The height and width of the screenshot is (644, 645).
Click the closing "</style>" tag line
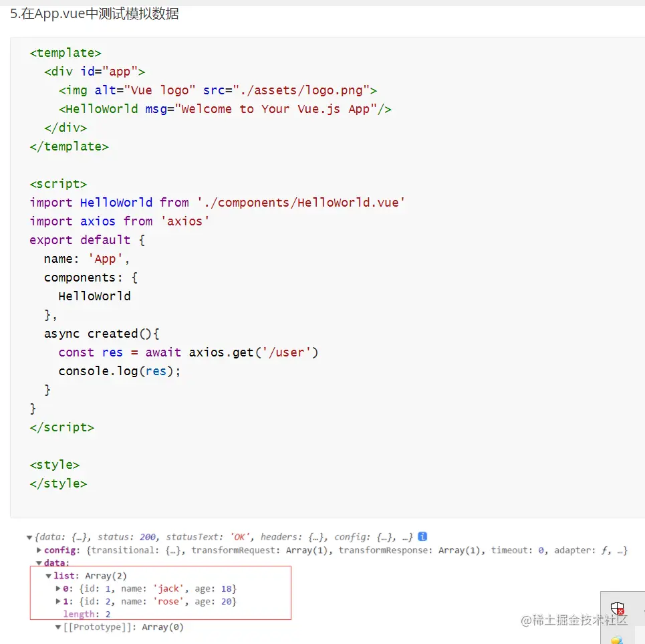point(58,484)
